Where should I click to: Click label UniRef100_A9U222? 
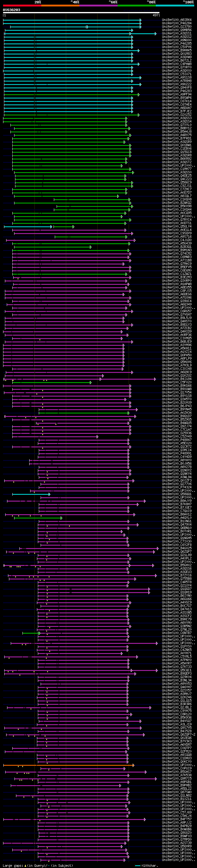tap(177, 84)
